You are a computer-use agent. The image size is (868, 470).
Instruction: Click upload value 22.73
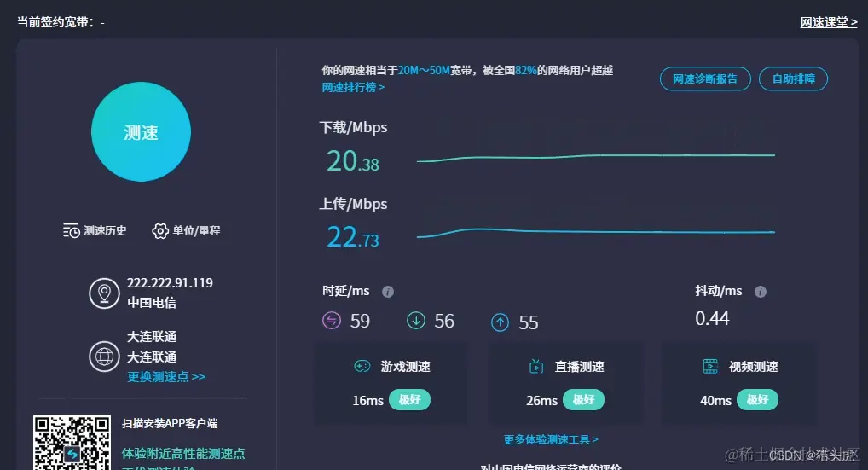click(353, 237)
